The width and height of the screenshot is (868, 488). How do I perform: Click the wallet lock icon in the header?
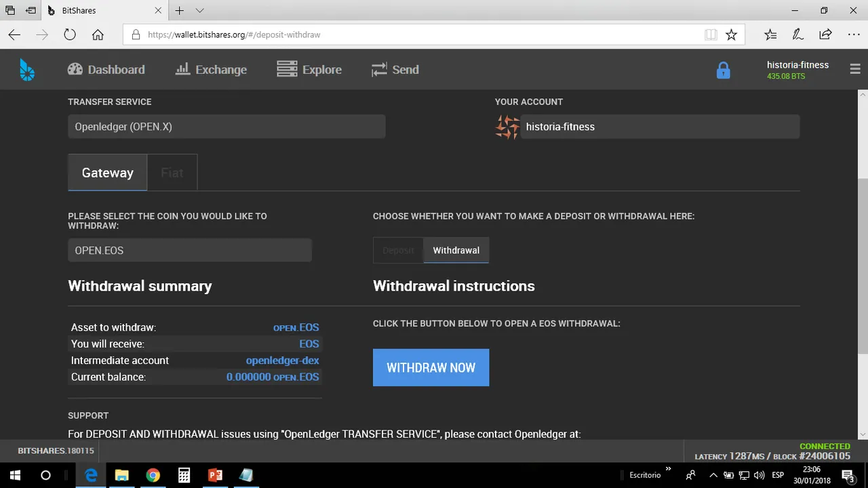click(724, 70)
